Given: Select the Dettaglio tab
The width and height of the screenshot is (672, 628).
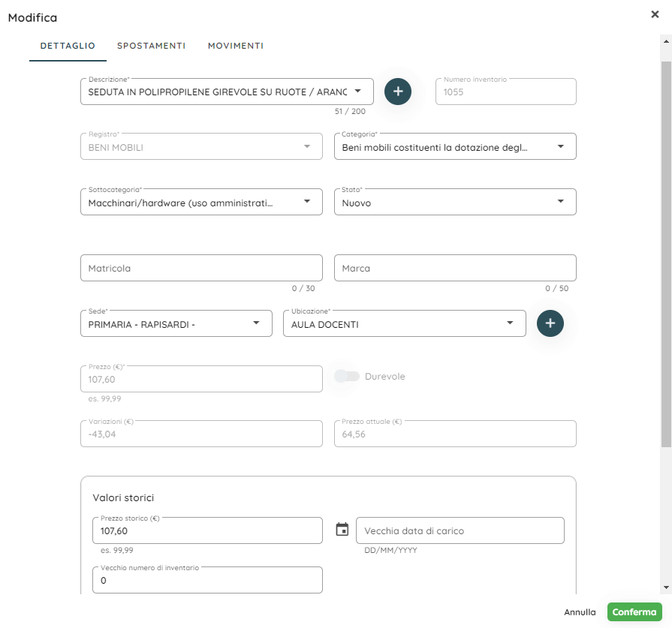Looking at the screenshot, I should tap(68, 46).
